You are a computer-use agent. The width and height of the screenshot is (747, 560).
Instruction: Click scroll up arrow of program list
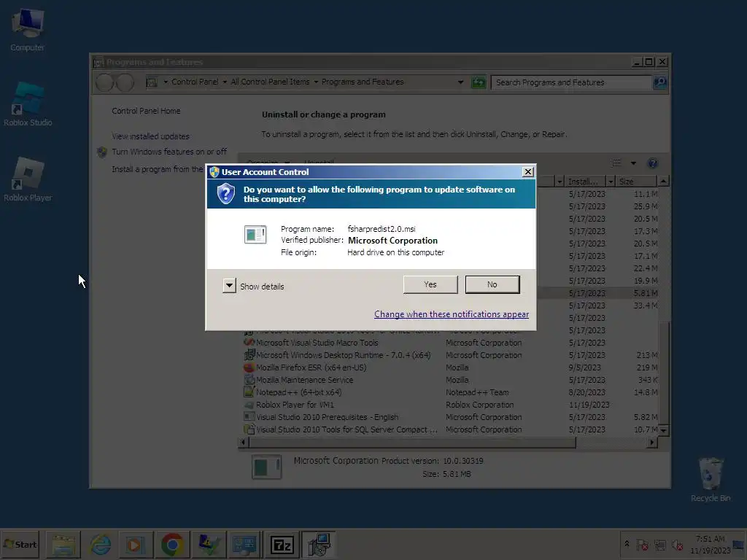[x=663, y=181]
